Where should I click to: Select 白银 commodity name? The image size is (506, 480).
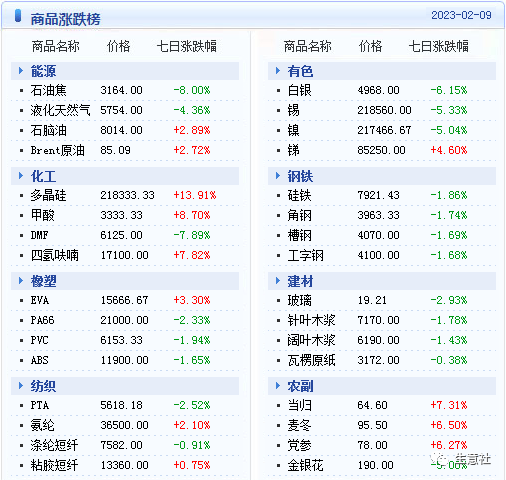tap(300, 90)
